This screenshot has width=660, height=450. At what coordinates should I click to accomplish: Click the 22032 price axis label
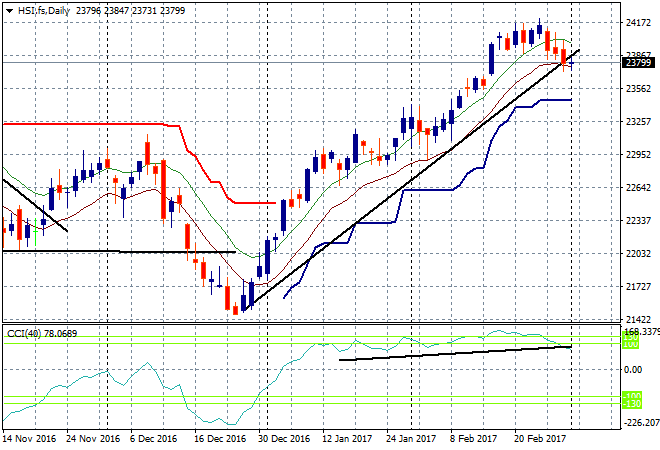coord(639,254)
